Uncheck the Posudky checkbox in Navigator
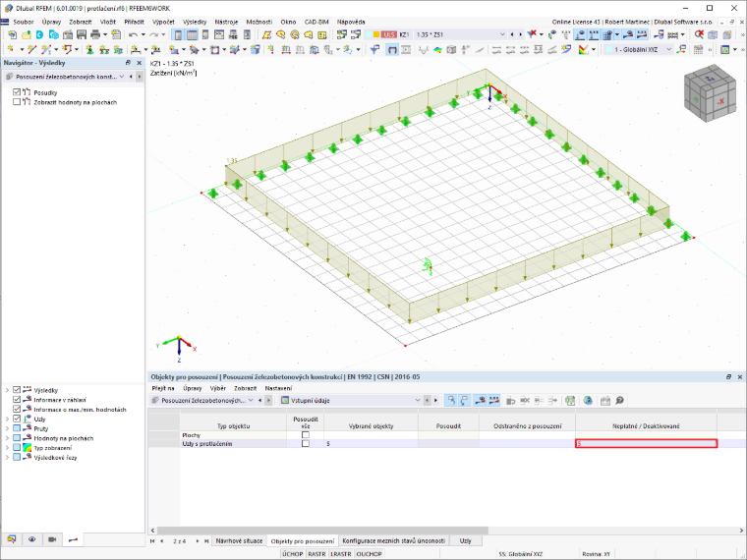Screen dimensions: 747x560 [x=17, y=92]
